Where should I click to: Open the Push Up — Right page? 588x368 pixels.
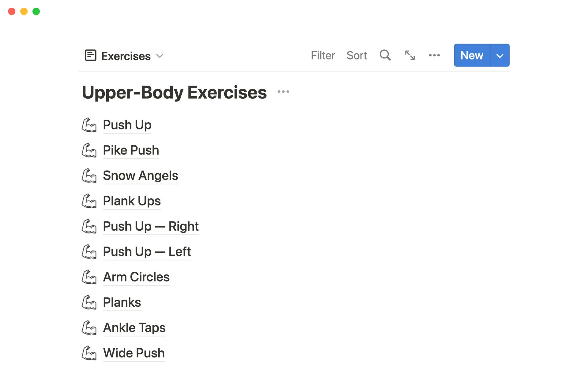pos(151,226)
